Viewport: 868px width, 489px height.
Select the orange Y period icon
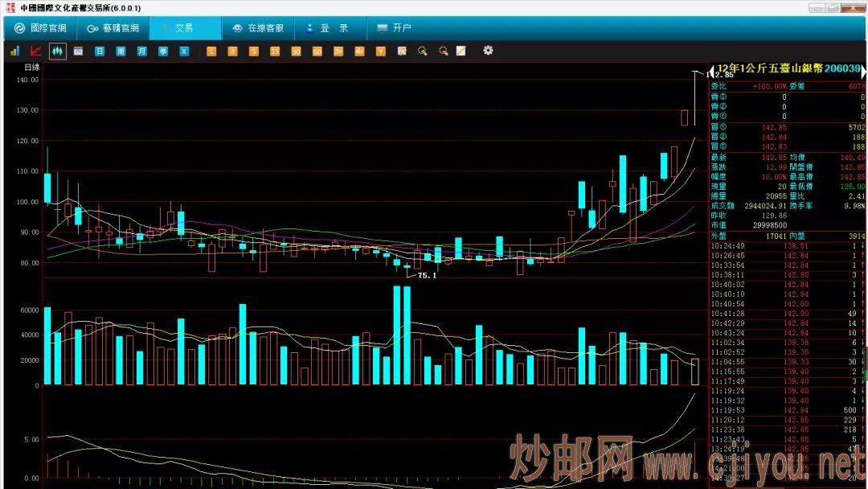coord(381,51)
